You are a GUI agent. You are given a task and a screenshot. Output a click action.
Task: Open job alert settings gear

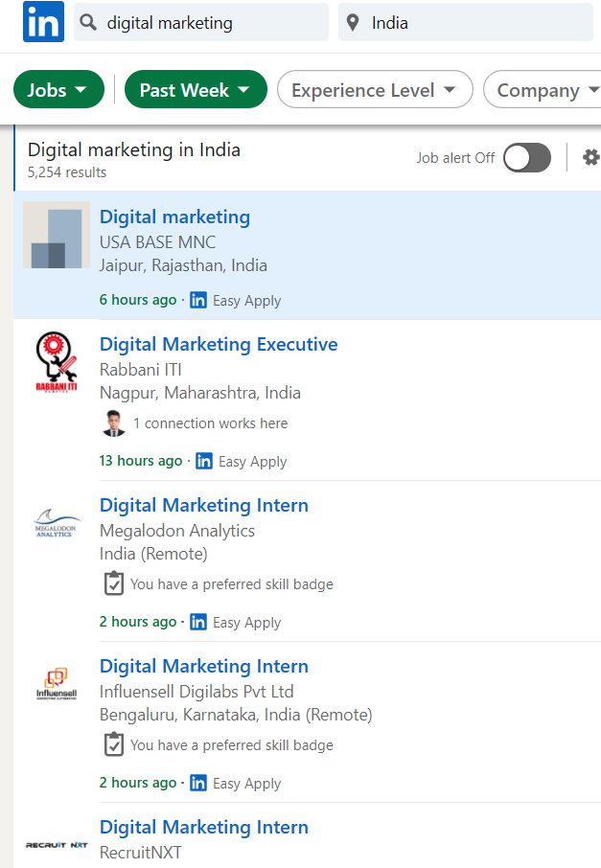590,157
